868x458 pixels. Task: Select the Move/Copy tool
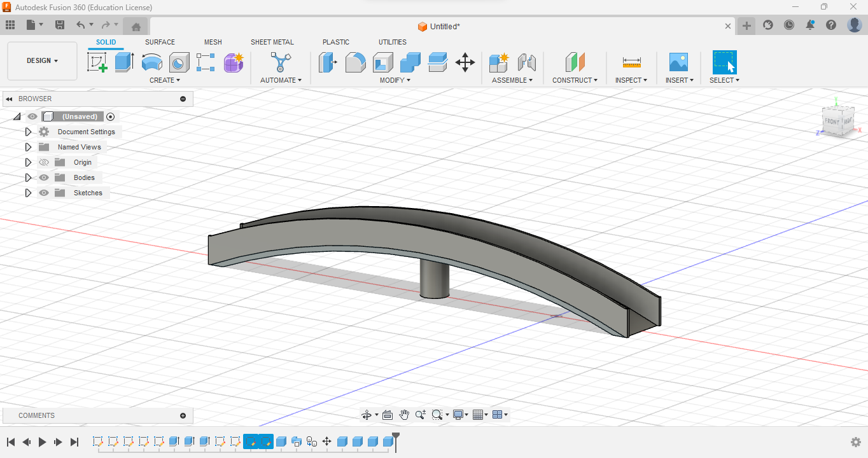pos(465,62)
